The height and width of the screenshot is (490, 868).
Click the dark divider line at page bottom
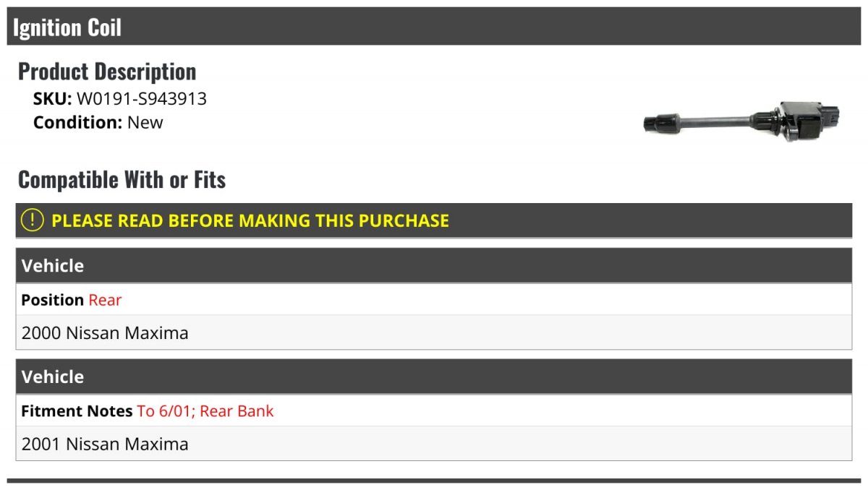(434, 481)
